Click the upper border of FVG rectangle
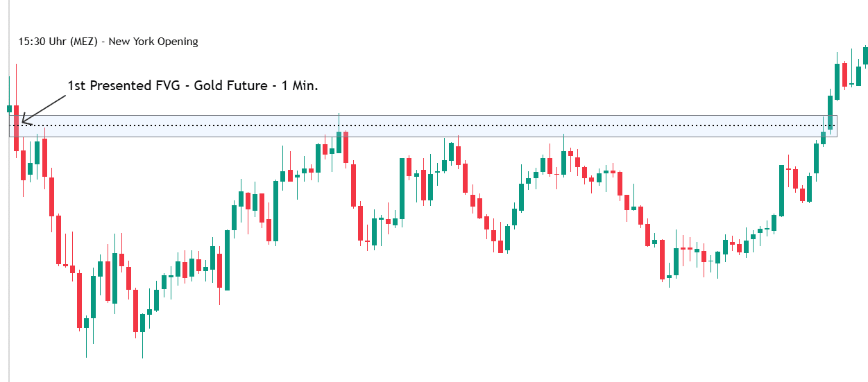868x382 pixels. click(416, 116)
